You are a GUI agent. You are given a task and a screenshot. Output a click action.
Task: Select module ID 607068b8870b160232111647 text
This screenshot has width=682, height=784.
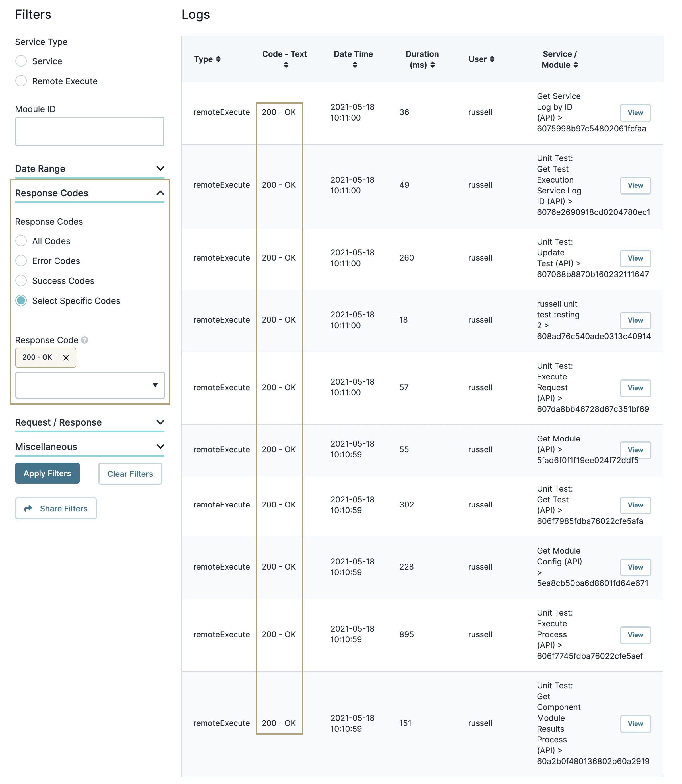593,274
